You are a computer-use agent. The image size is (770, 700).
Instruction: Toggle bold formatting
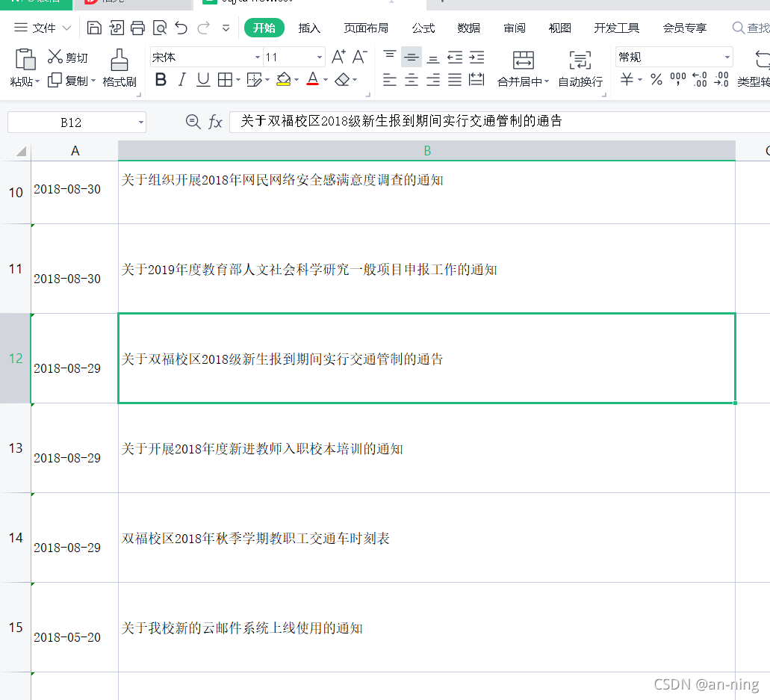click(161, 80)
